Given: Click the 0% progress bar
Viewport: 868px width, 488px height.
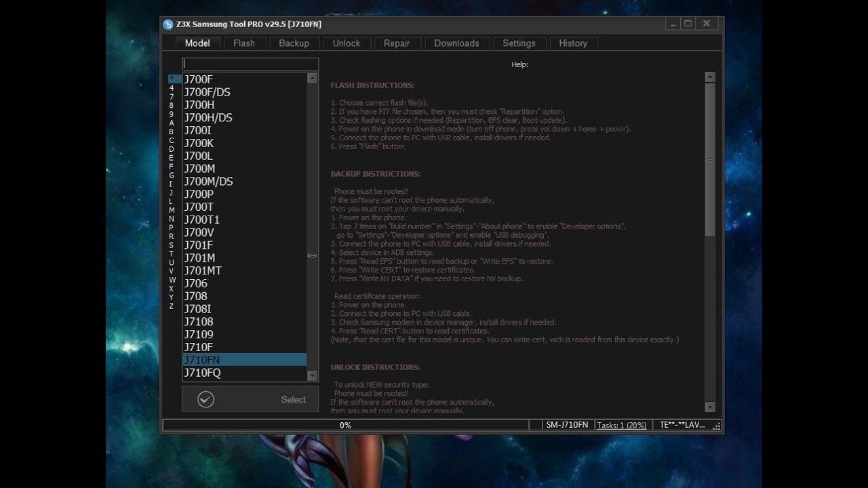Looking at the screenshot, I should [345, 425].
